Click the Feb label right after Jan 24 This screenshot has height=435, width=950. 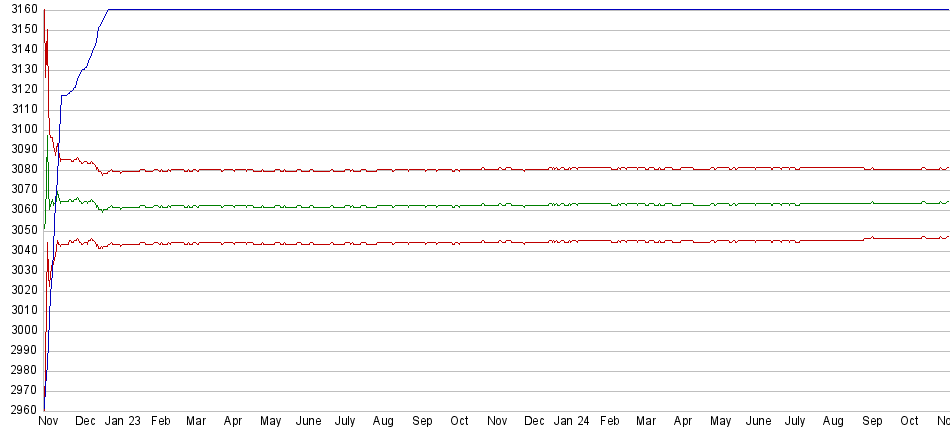[610, 422]
